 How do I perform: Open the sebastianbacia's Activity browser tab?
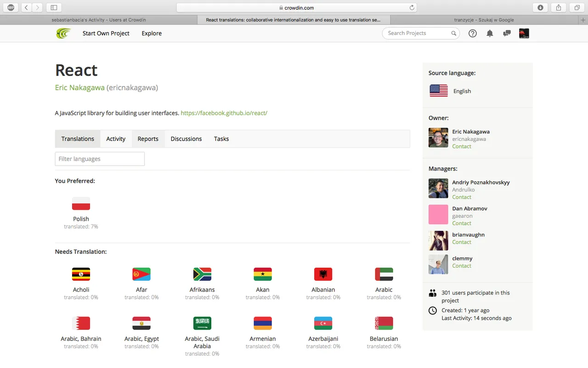[x=98, y=20]
